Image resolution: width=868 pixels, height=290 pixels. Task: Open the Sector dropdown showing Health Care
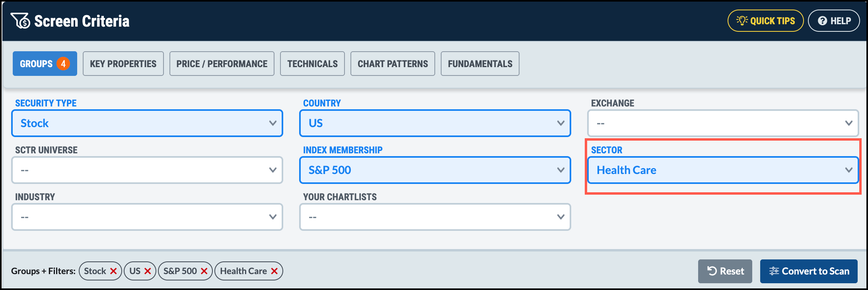[x=723, y=170]
